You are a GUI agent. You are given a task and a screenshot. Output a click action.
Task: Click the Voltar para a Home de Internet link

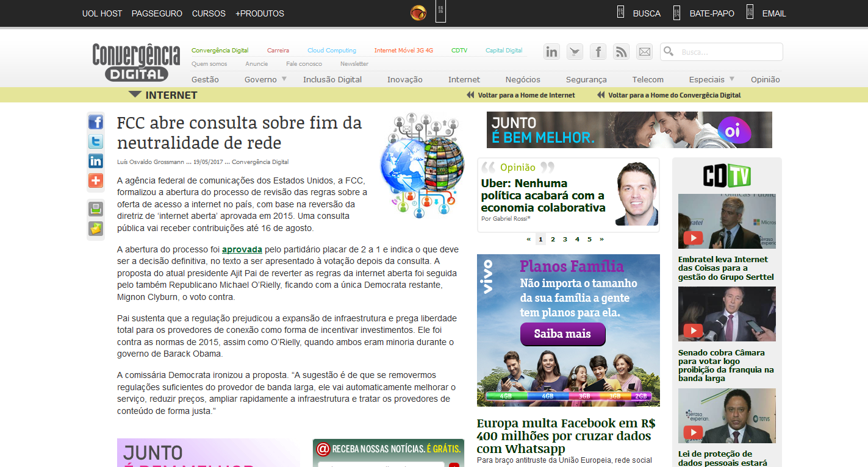pyautogui.click(x=526, y=95)
